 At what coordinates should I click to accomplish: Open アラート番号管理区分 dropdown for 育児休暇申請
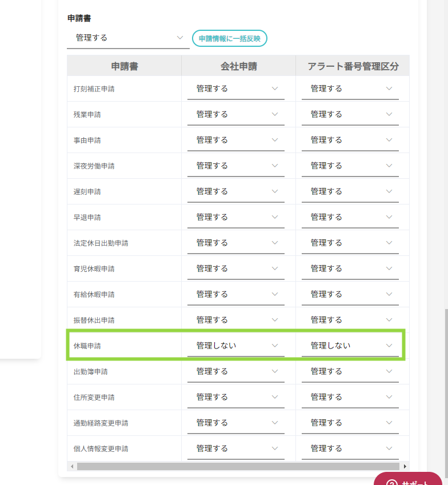(350, 268)
